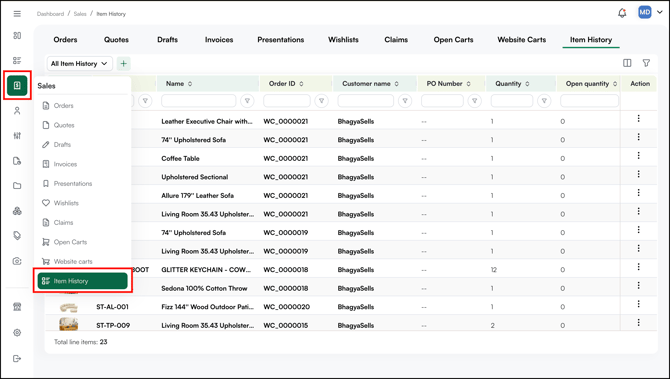Click the Order ID filter input field

coord(287,101)
